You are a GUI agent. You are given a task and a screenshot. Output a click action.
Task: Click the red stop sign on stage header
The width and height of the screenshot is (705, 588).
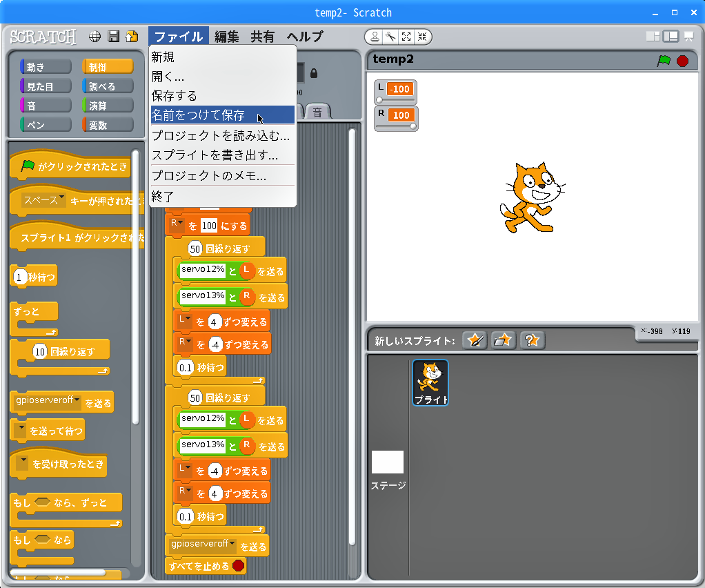(682, 61)
